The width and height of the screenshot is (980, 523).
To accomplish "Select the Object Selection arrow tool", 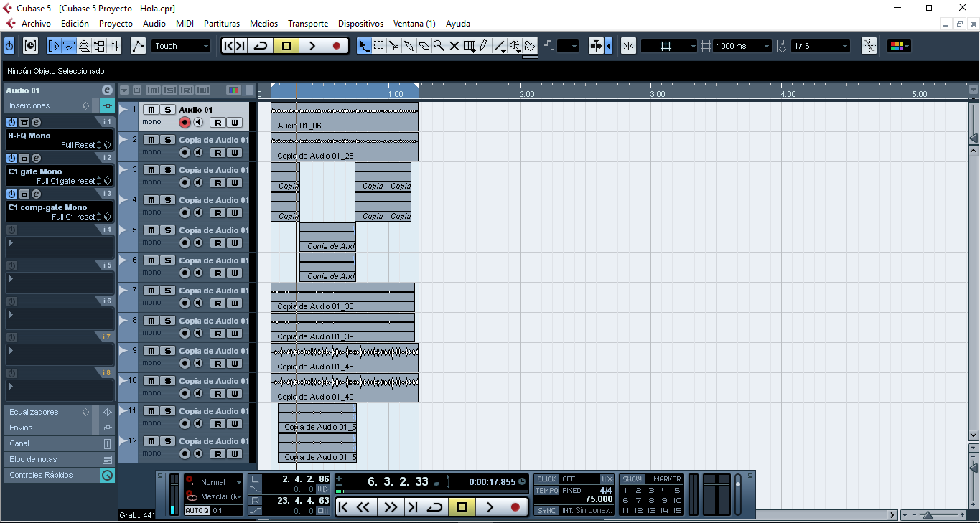I will [363, 46].
